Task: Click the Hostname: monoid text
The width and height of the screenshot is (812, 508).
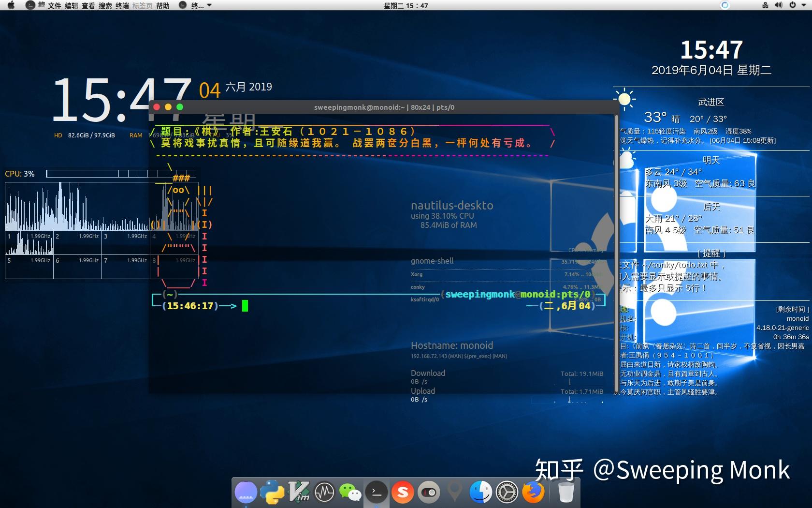Action: 452,345
